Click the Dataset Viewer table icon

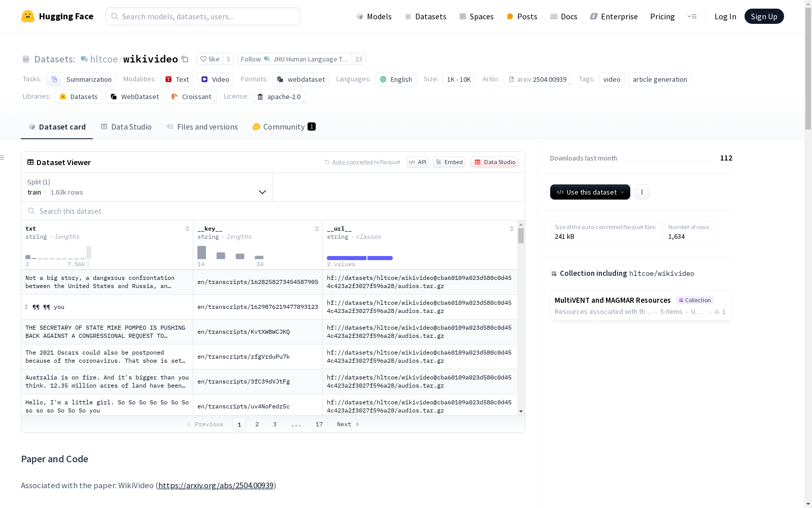pos(30,162)
